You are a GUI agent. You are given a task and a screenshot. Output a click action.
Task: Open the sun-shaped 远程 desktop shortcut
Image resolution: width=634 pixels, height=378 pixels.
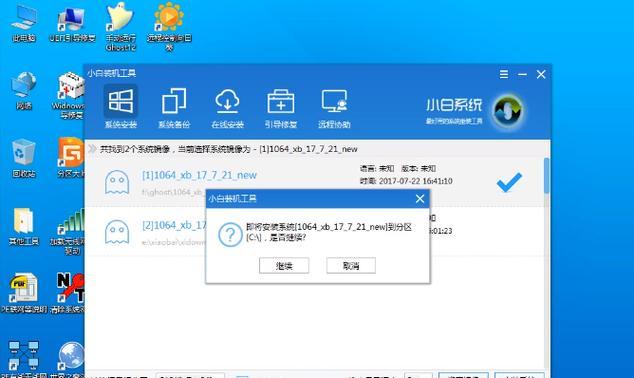(169, 27)
